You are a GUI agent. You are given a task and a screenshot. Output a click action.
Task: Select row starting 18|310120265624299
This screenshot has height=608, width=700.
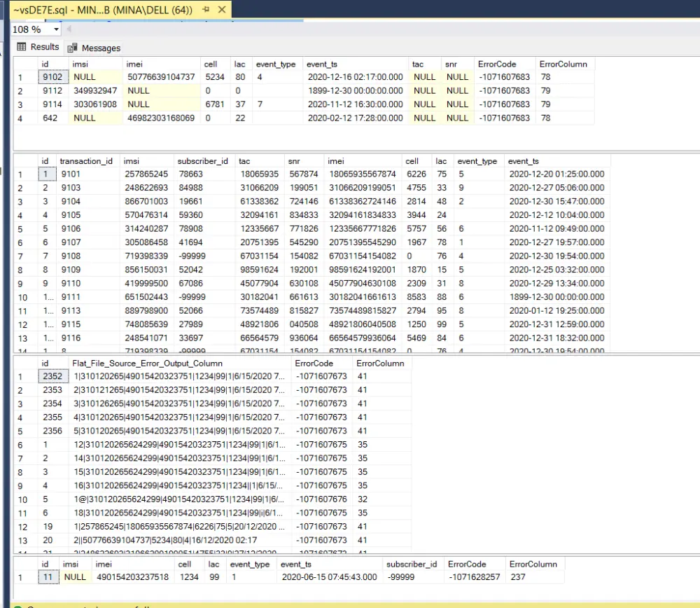[x=179, y=513]
